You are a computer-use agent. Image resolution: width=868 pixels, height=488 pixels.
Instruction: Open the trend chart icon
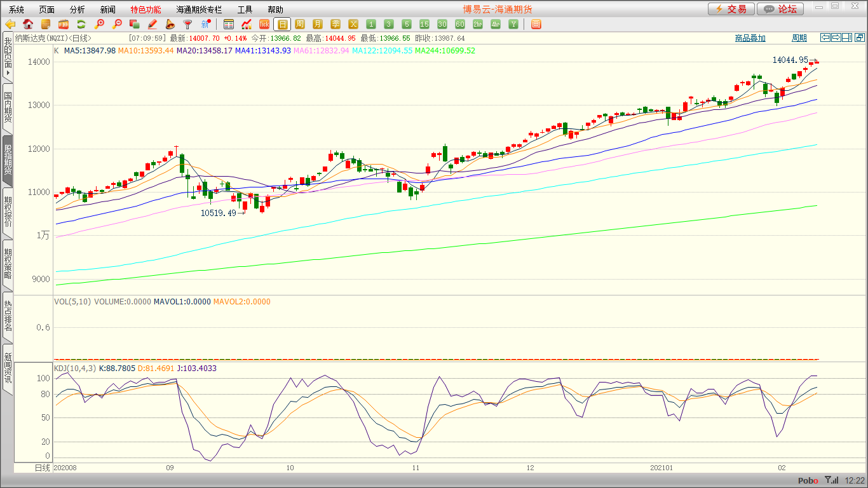point(247,24)
